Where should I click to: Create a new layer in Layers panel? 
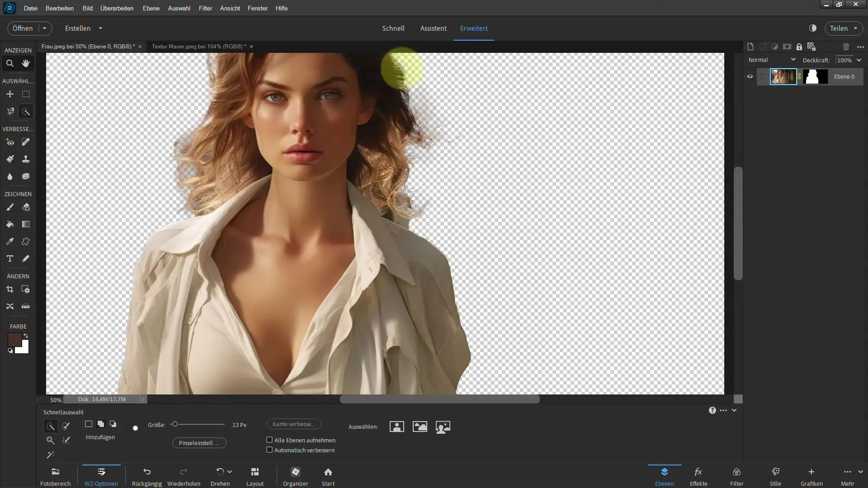(x=750, y=47)
